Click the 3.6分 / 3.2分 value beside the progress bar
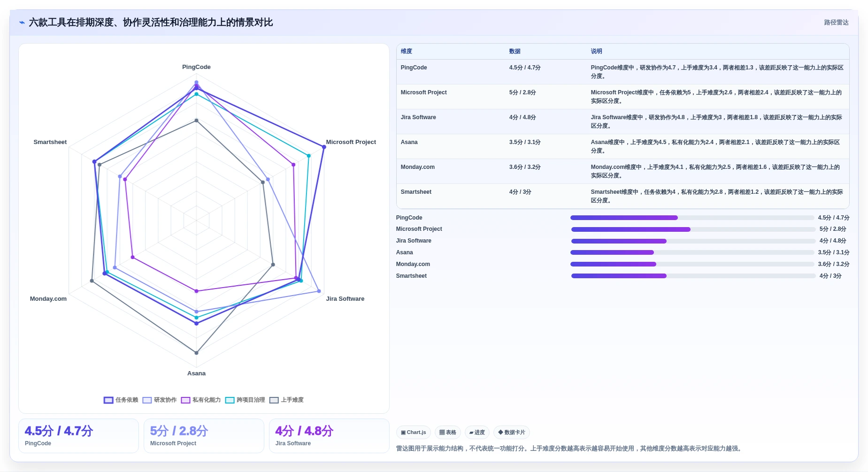 coord(833,264)
